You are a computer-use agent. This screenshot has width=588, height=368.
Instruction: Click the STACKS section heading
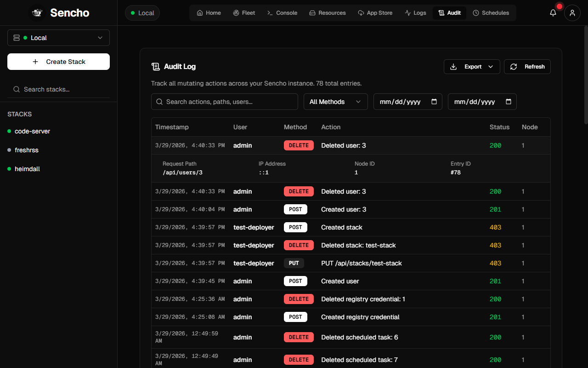(x=20, y=114)
